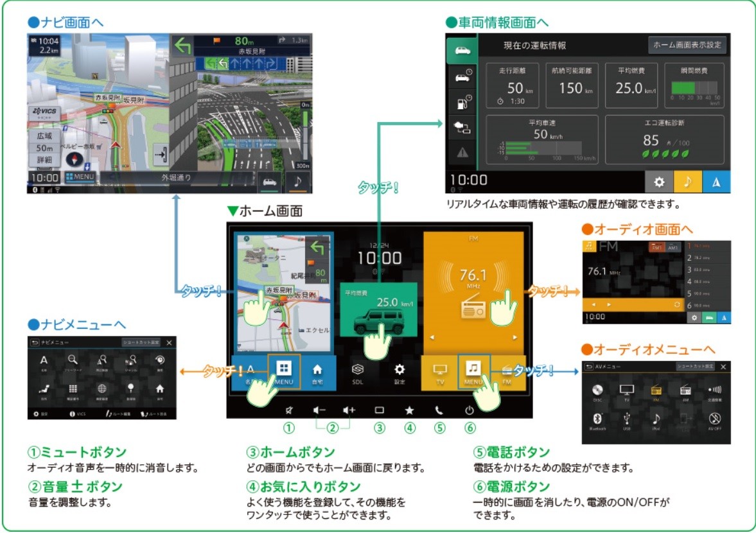
Task: Open SDL from the home screen
Action: tap(358, 373)
